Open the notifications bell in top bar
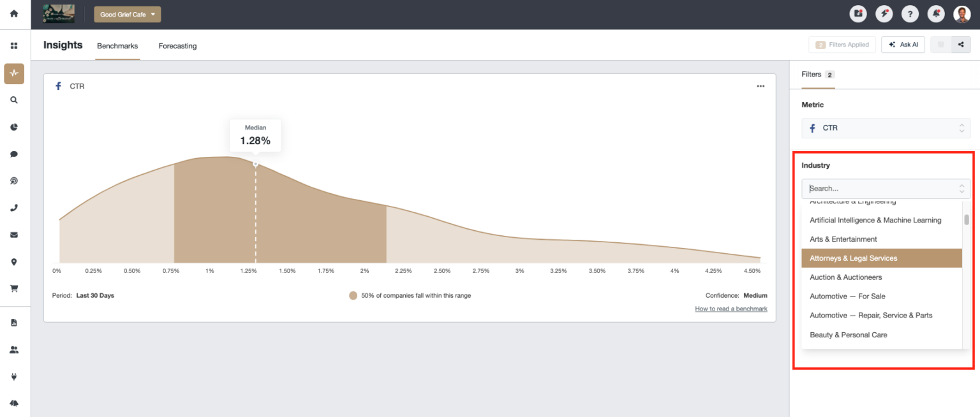The width and height of the screenshot is (980, 417). tap(935, 13)
